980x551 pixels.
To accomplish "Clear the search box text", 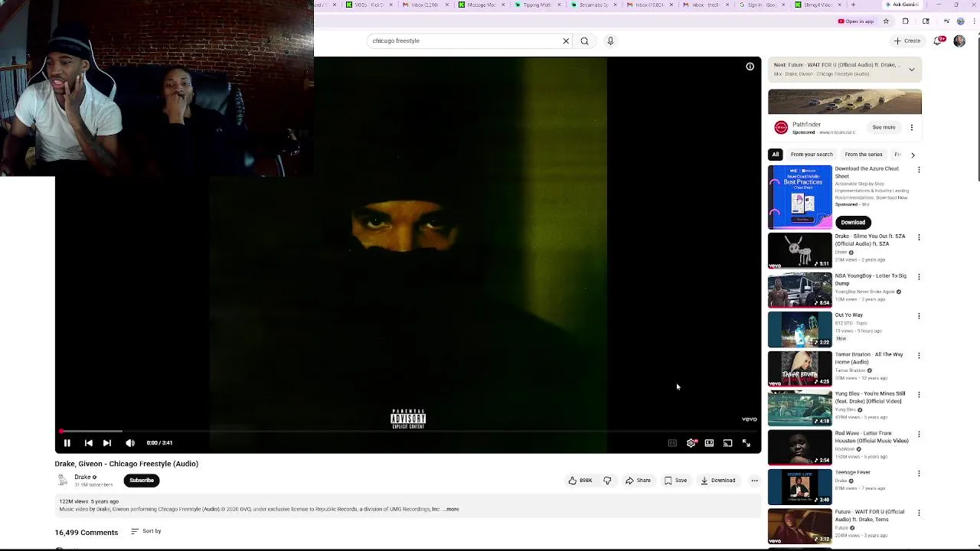I will [x=567, y=41].
